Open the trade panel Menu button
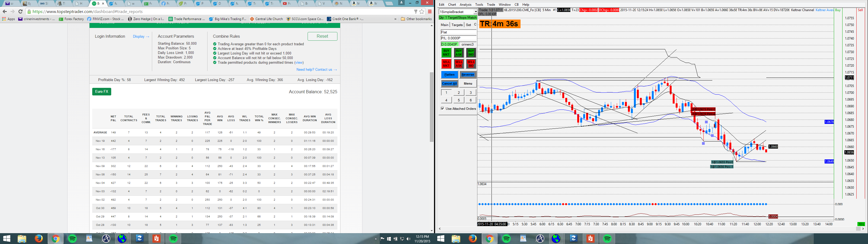The width and height of the screenshot is (868, 244). [468, 84]
